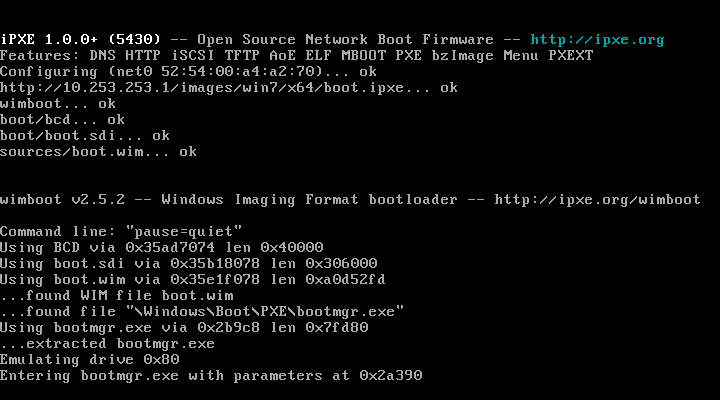The width and height of the screenshot is (720, 400).
Task: Click the "boot/boot.sdi... ok" line
Action: pos(84,136)
